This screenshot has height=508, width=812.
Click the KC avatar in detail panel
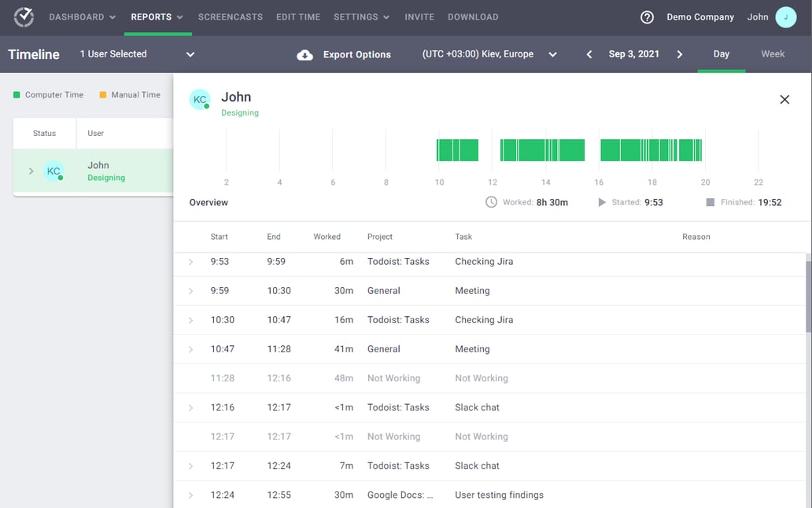coord(200,100)
